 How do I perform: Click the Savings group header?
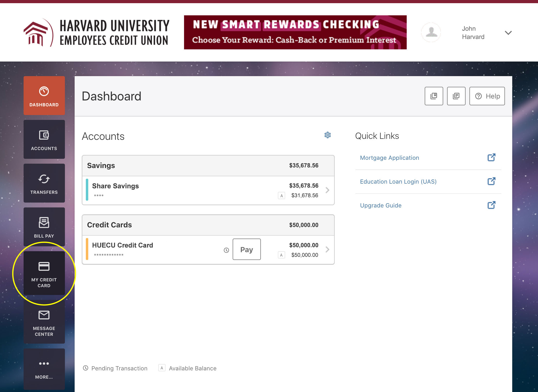[208, 166]
